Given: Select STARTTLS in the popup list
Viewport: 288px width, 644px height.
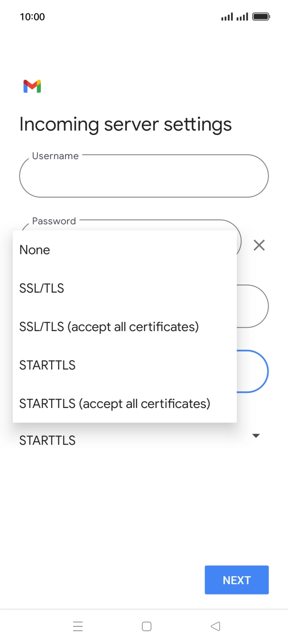Looking at the screenshot, I should pyautogui.click(x=47, y=365).
